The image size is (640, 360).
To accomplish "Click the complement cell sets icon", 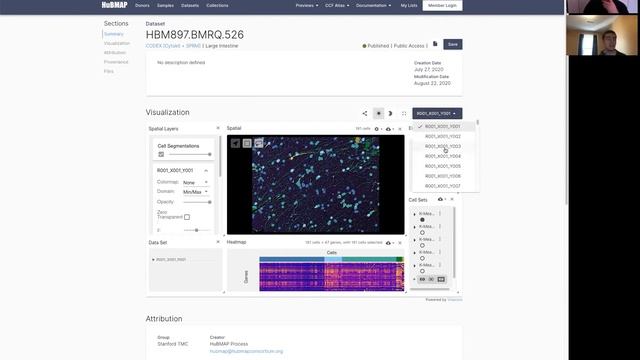I will point(441,279).
